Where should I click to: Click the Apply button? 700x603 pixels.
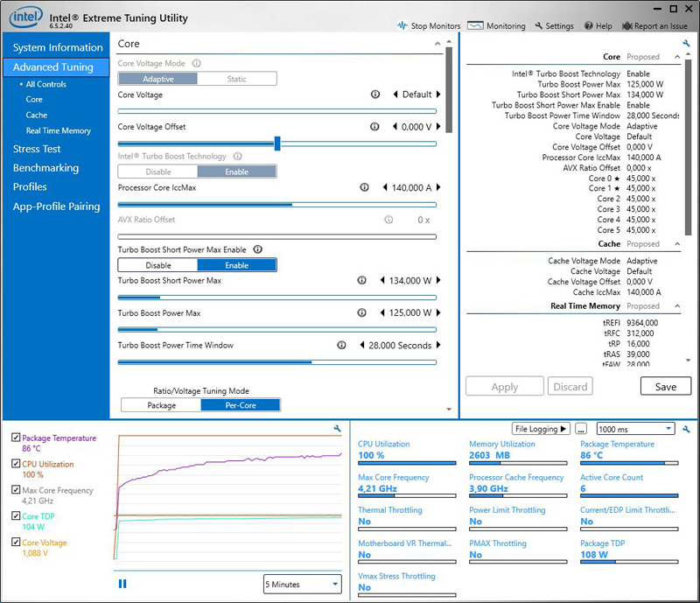pyautogui.click(x=505, y=386)
